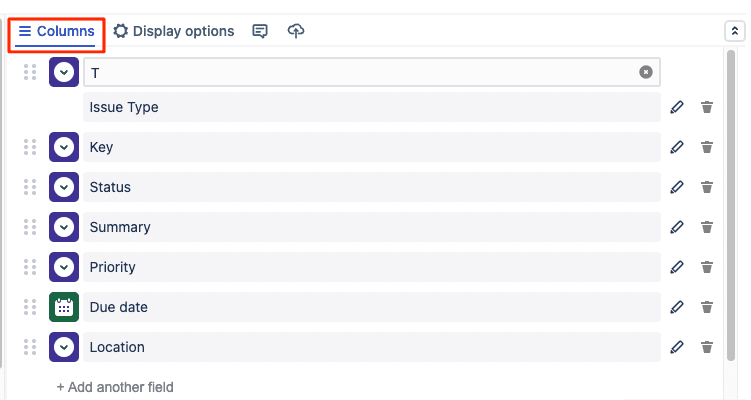Collapse the panel with double chevron
The image size is (751, 400).
tap(733, 31)
